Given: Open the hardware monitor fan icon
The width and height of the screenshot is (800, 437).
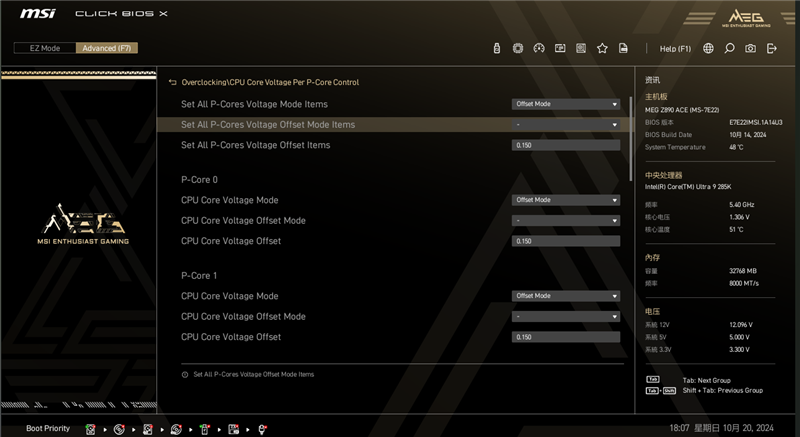Looking at the screenshot, I should click(x=581, y=48).
